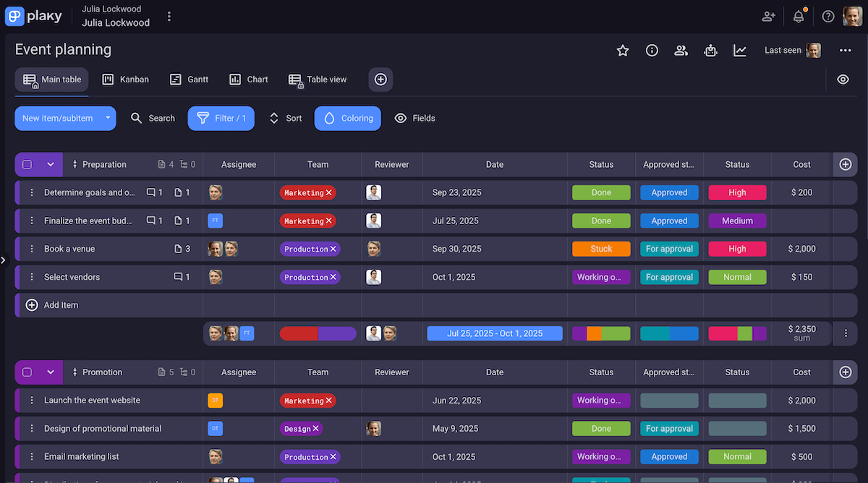Open the help question mark icon
Image resolution: width=868 pixels, height=483 pixels.
(x=828, y=16)
